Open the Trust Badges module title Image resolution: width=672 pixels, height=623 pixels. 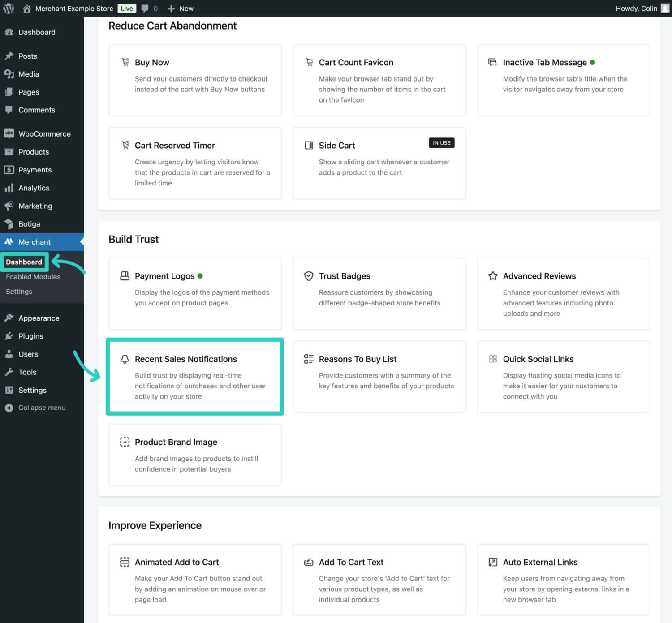tap(345, 276)
